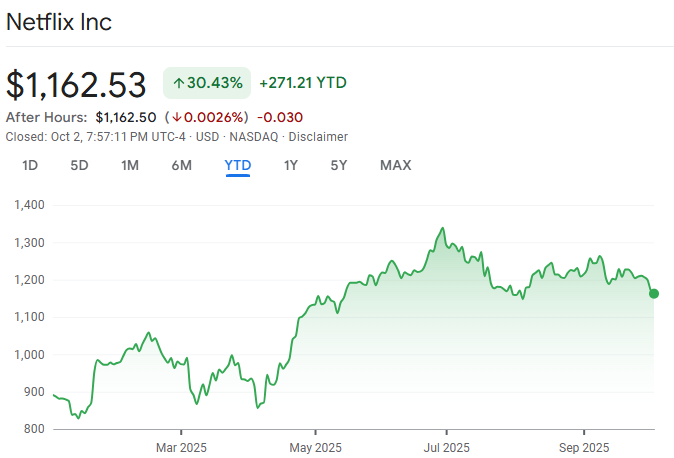Click the chart's highest peak near Jul 2025
Screen dimensions: 674x458
442,229
